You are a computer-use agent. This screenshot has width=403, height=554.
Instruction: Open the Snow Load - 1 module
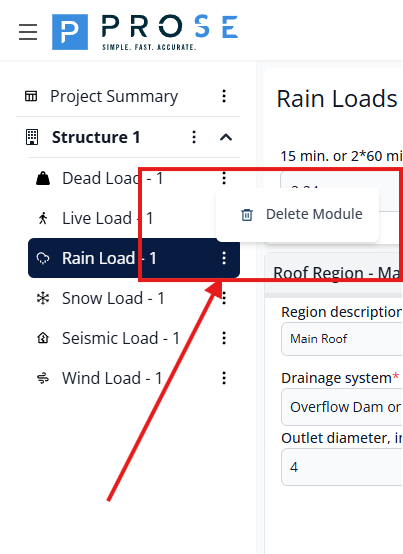click(x=113, y=298)
